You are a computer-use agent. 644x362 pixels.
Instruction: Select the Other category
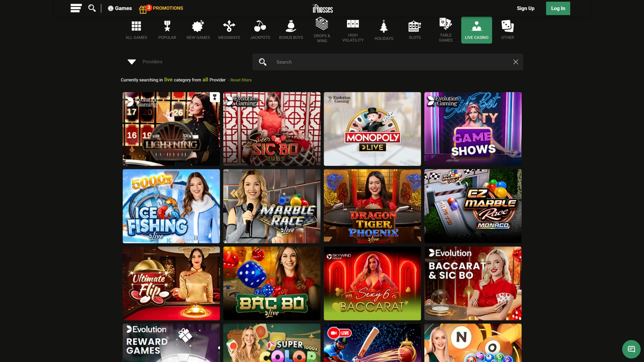pos(507,30)
